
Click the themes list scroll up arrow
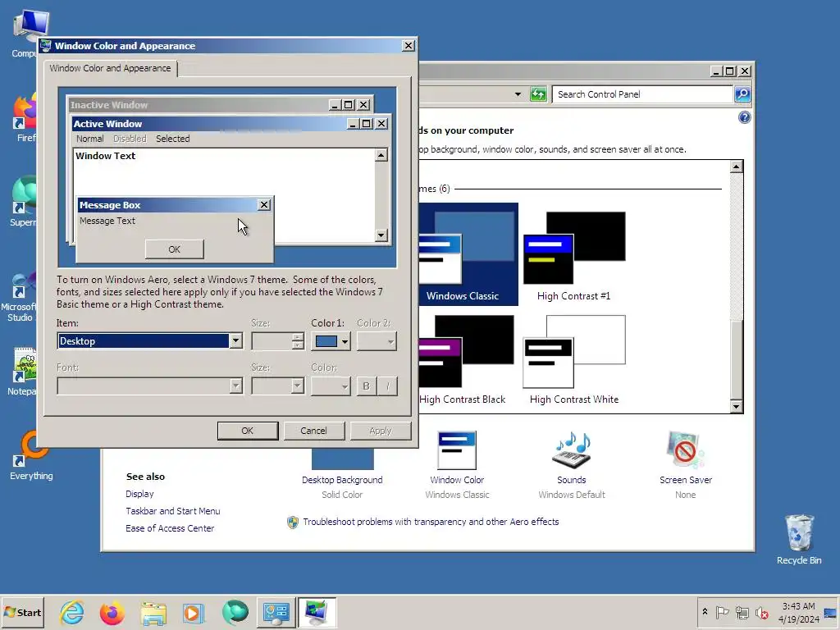click(737, 166)
